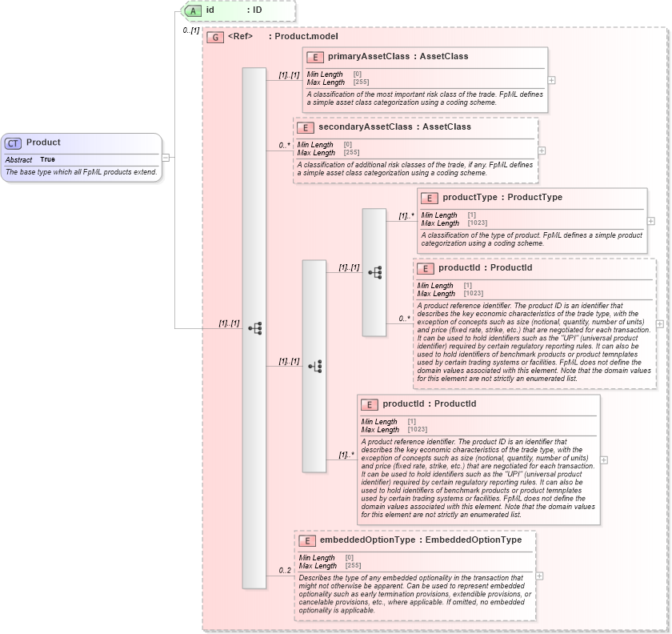672x634 pixels.
Task: Click the E icon on the lower productId element
Action: click(369, 404)
